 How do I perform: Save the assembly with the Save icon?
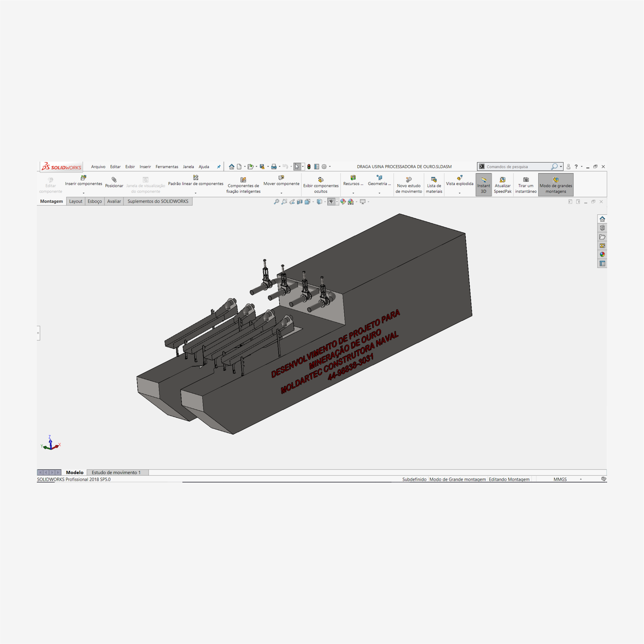[262, 167]
